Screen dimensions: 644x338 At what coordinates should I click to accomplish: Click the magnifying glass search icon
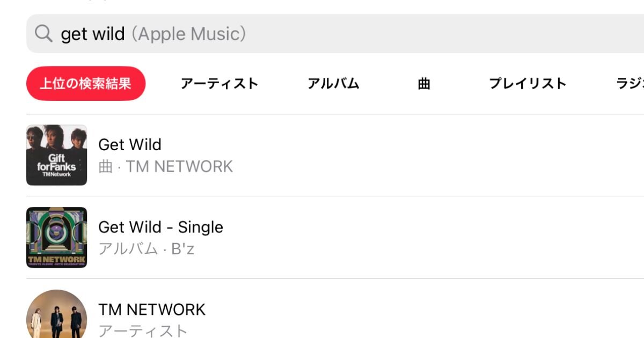[x=43, y=34]
